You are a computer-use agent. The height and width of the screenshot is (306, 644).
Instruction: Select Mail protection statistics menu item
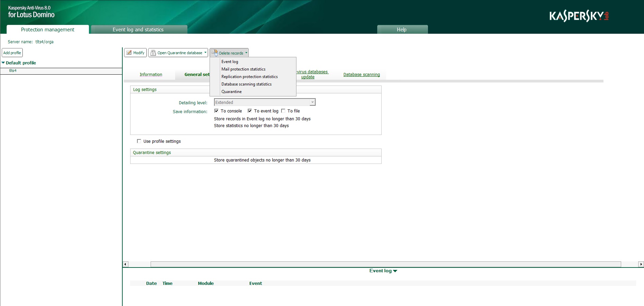tap(243, 69)
